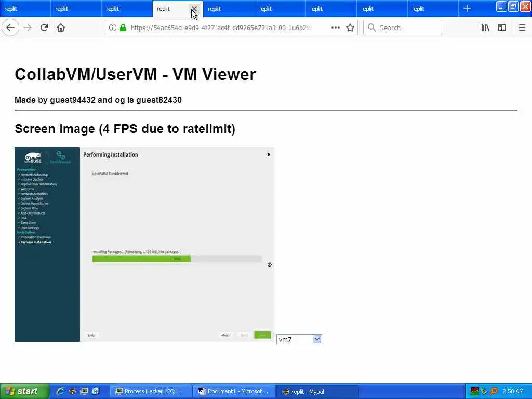
Task: Launch Internet Explorer from quick launch
Action: 60,391
